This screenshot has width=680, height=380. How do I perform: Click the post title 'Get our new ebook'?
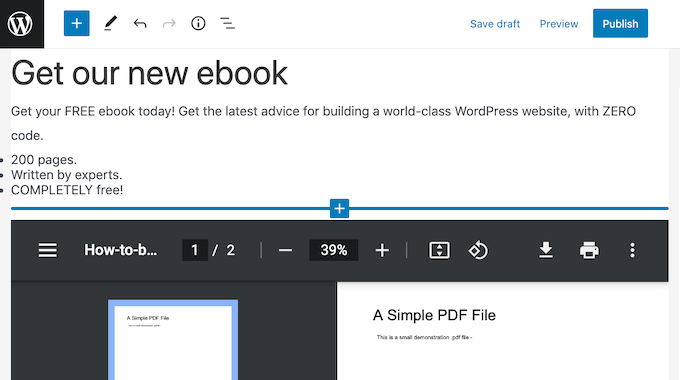pos(150,73)
